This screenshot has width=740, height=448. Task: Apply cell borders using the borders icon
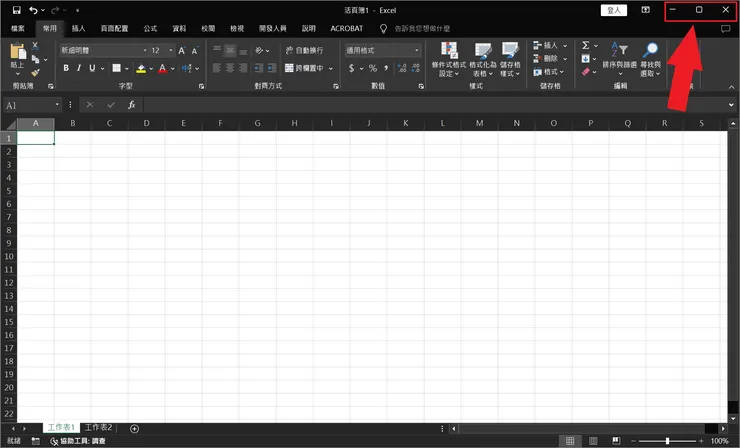click(117, 68)
